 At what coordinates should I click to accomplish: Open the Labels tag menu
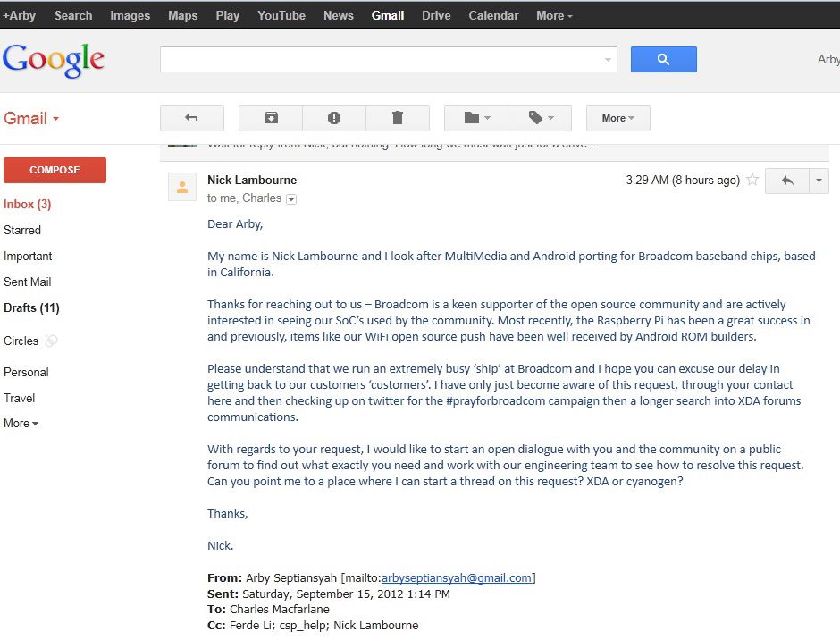[x=540, y=118]
